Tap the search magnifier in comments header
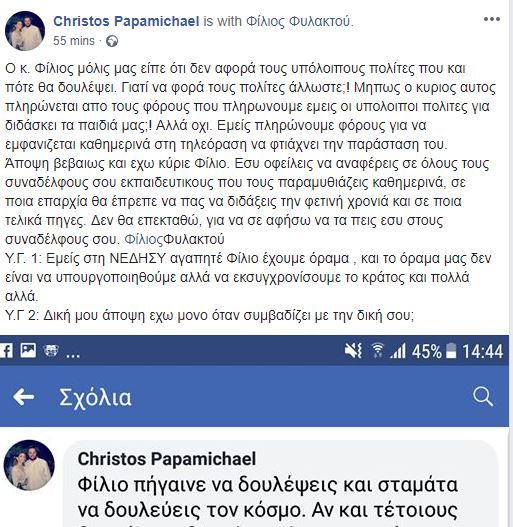 (x=483, y=397)
